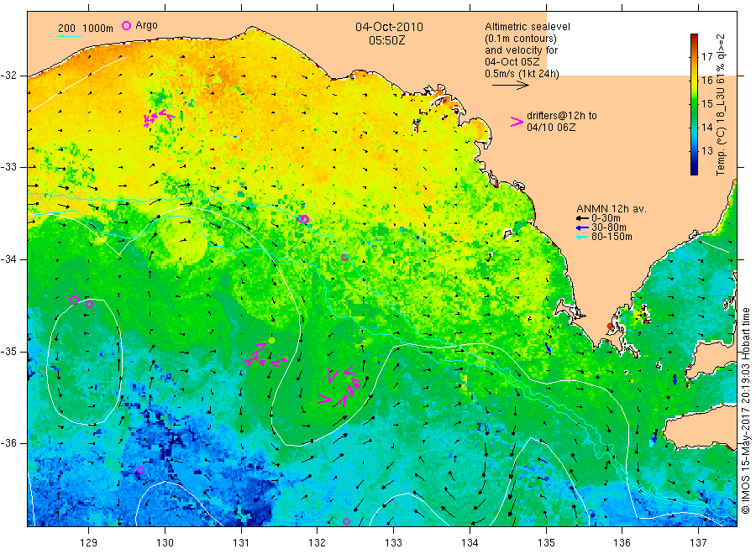Click the '(0.1m contours)' text
This screenshot has height=554, width=756.
520,39
